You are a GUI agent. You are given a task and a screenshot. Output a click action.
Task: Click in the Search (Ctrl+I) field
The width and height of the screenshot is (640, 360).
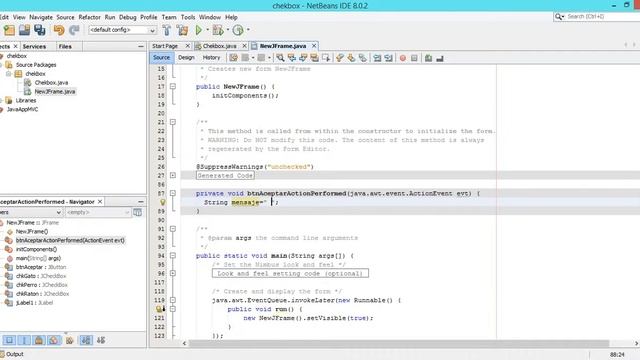[602, 16]
